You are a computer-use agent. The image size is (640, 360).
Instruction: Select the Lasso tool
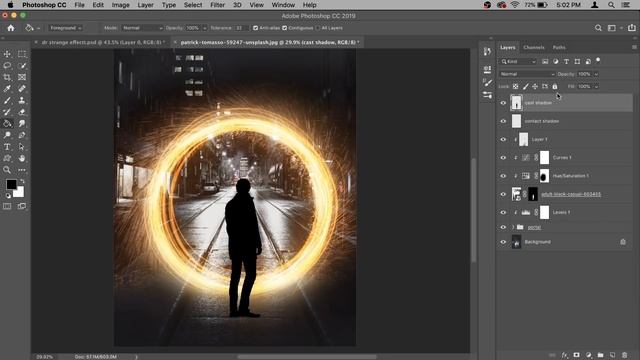(x=7, y=65)
